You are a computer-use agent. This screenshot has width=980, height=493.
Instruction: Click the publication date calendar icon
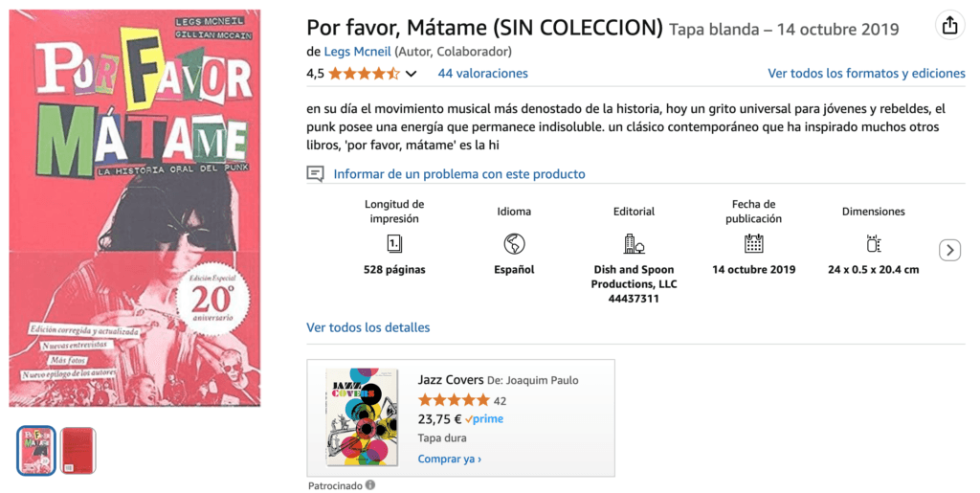tap(754, 243)
